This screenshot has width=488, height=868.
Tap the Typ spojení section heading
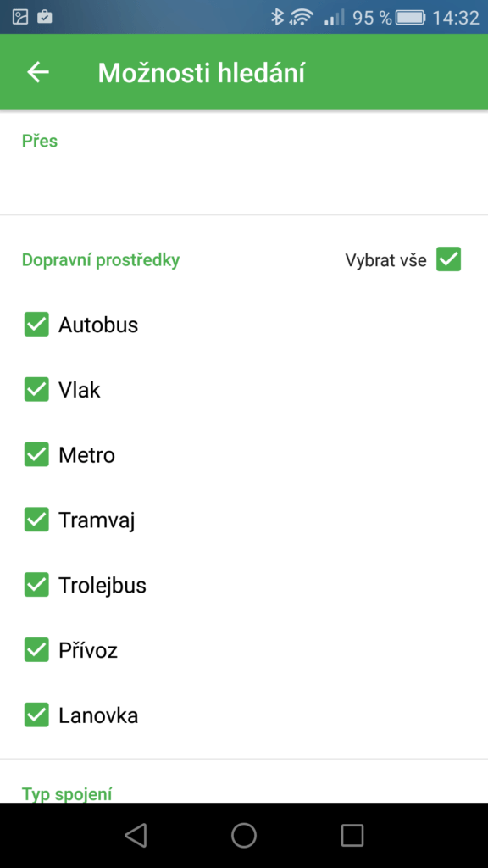click(67, 794)
